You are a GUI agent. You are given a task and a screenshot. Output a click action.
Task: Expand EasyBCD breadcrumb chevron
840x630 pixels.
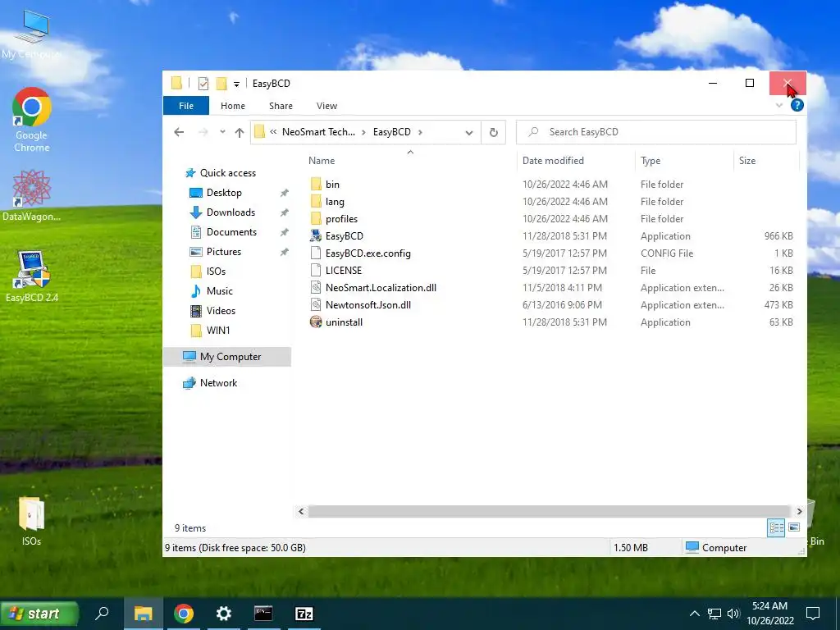[420, 132]
